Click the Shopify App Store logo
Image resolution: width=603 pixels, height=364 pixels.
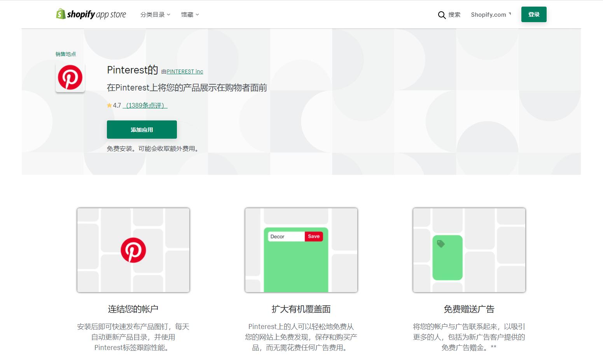[x=91, y=14]
